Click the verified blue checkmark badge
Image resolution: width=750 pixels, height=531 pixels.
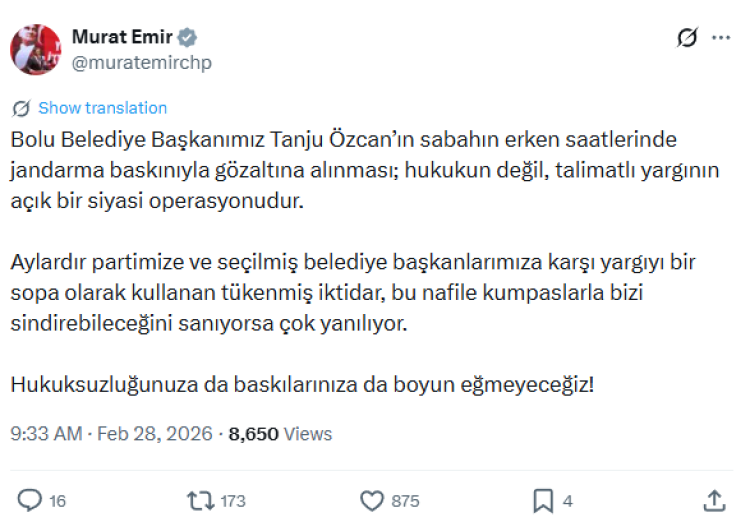[188, 38]
